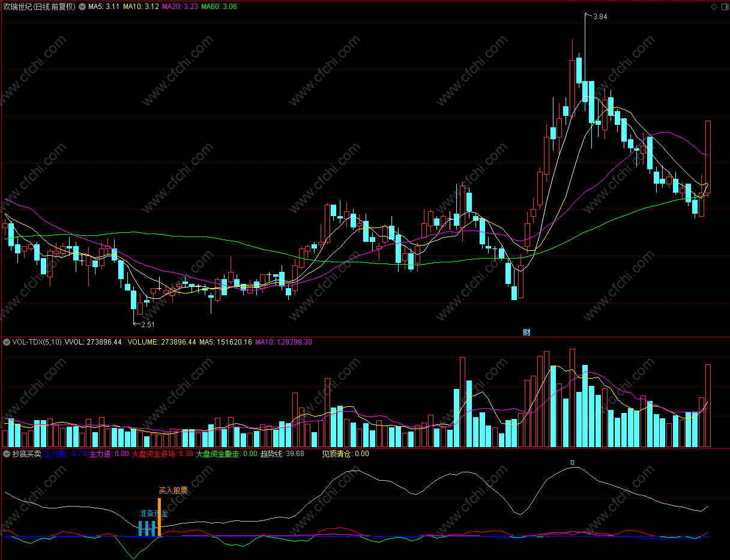Click volume MA5: 151620.16 label
This screenshot has height=560, width=730.
click(x=226, y=342)
